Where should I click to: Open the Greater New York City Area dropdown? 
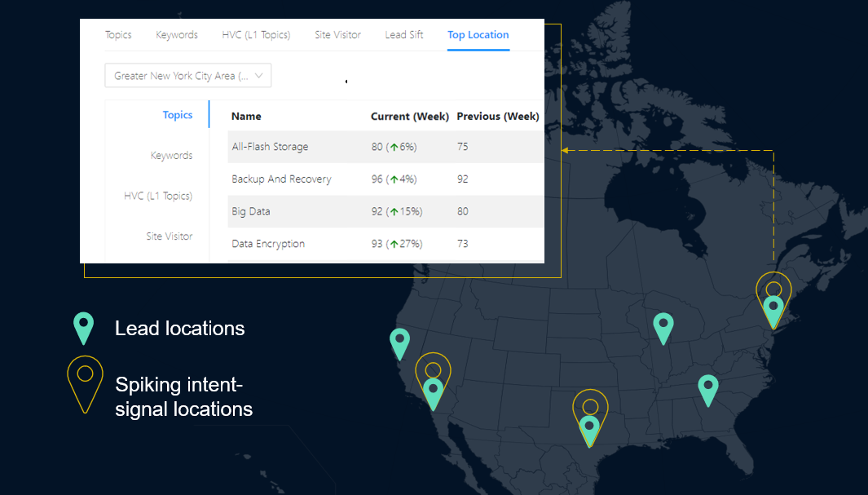click(187, 75)
